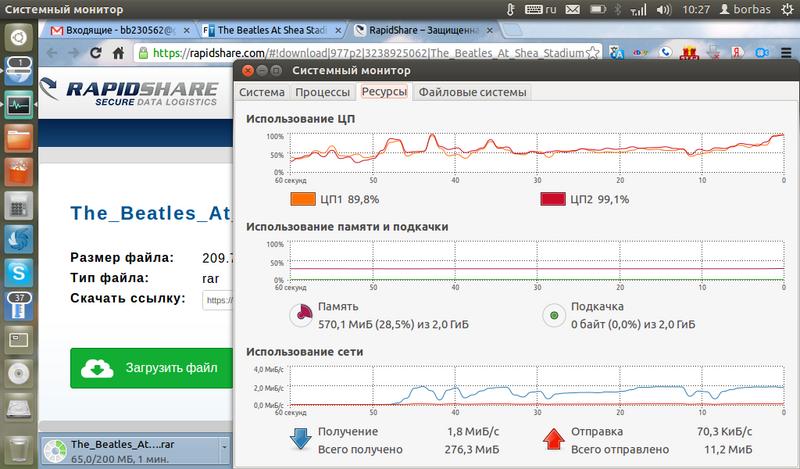Open Ubuntu Software Center launcher icon

tap(19, 172)
